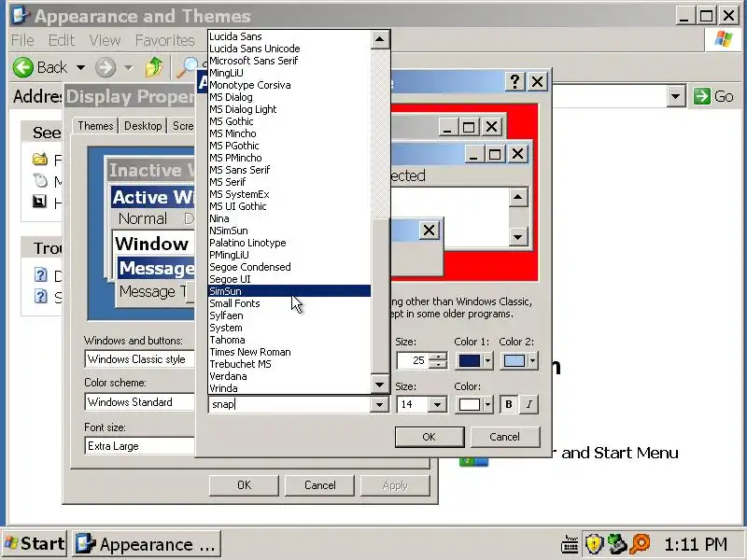Click the help question mark in Advanced dialog
Screen dimensions: 747x560
(x=514, y=82)
